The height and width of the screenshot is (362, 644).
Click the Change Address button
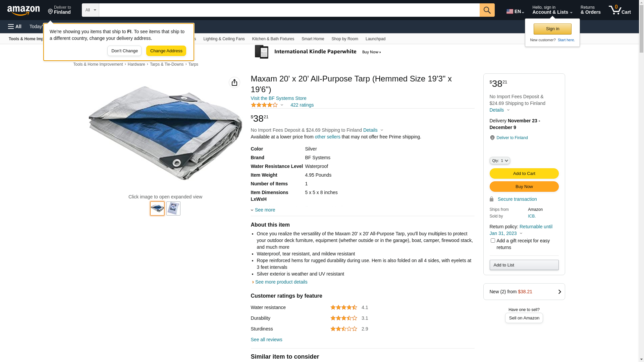point(166,51)
